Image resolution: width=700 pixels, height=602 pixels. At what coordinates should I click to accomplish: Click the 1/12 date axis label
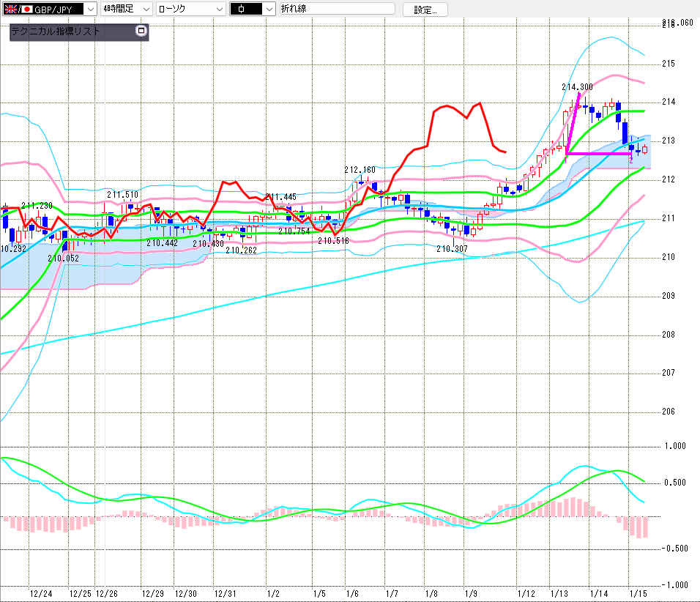(525, 593)
